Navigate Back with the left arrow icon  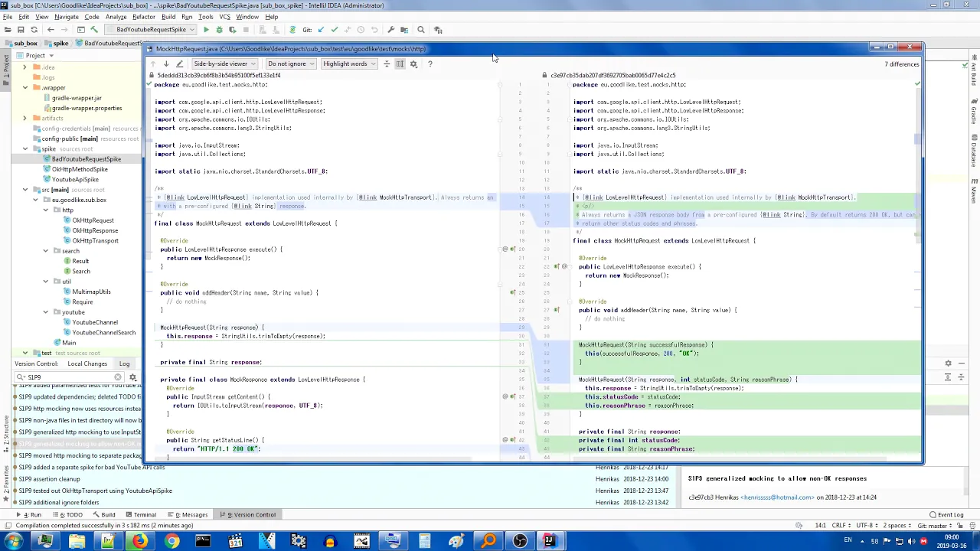tap(51, 30)
